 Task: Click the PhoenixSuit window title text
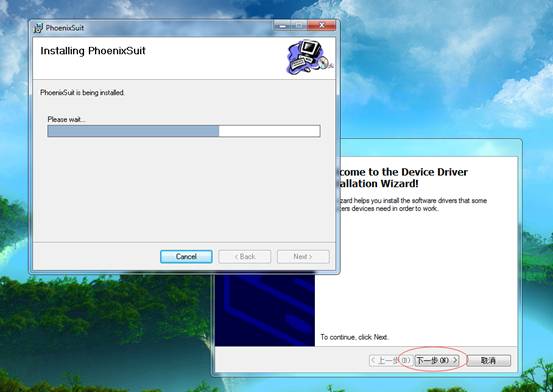(x=65, y=28)
